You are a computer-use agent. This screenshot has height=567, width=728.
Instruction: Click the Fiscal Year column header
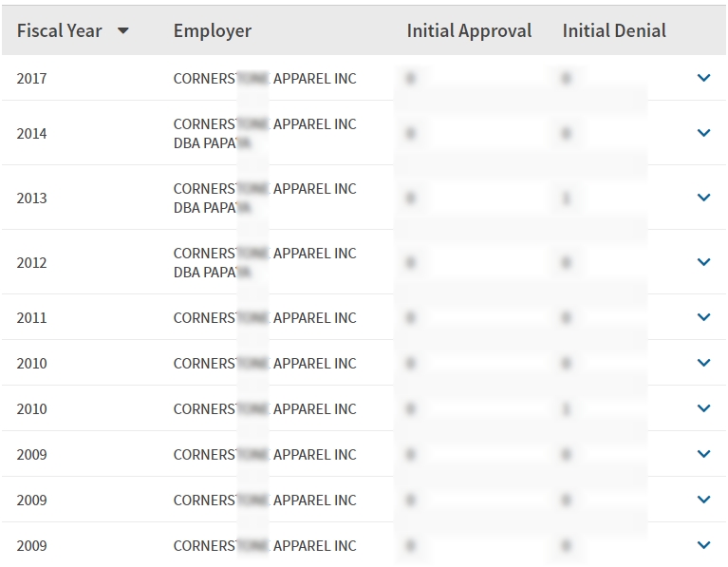[59, 31]
